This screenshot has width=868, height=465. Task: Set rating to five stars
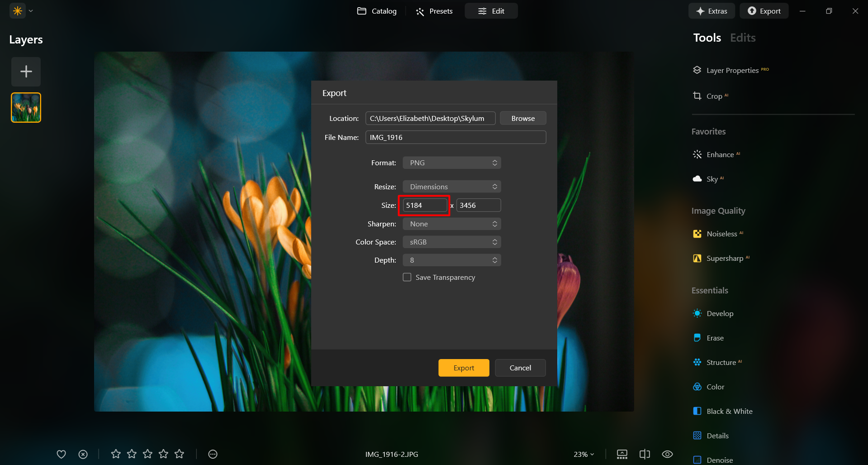(x=180, y=454)
